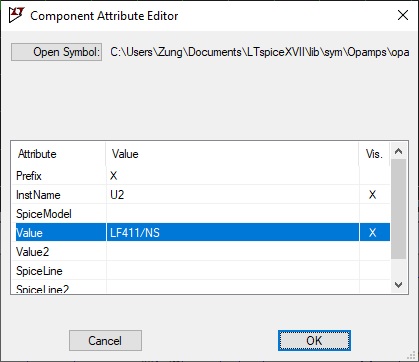Select the InstName value U2
The image size is (419, 362).
117,195
